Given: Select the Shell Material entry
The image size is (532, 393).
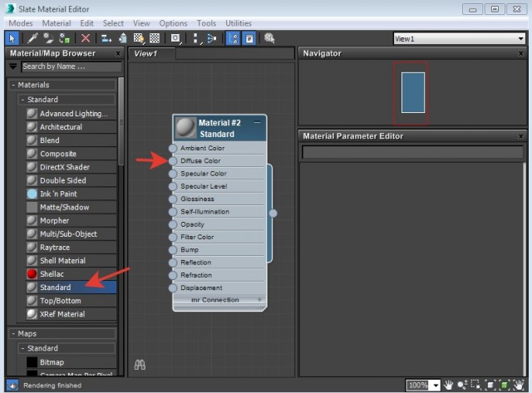Looking at the screenshot, I should [71, 261].
